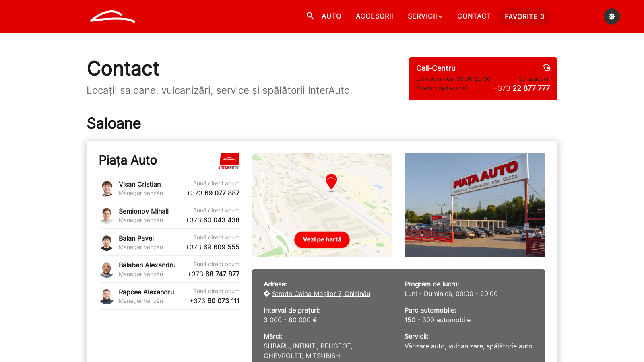Click the red marker pin on the map
Screen dimensions: 644x362
[x=331, y=181]
